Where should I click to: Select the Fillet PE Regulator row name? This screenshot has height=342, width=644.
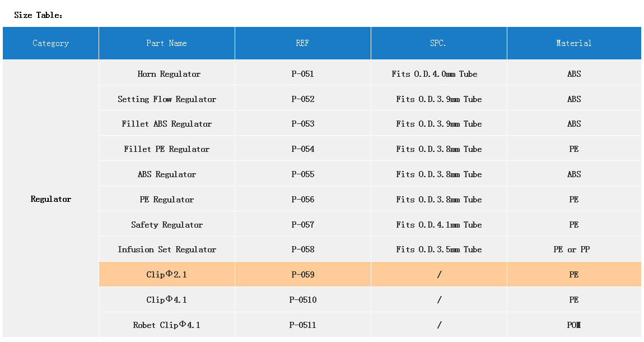pyautogui.click(x=167, y=149)
